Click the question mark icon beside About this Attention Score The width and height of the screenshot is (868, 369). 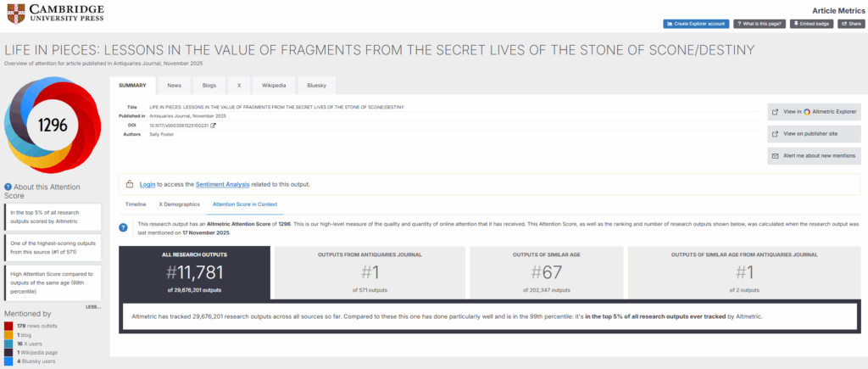(8, 187)
